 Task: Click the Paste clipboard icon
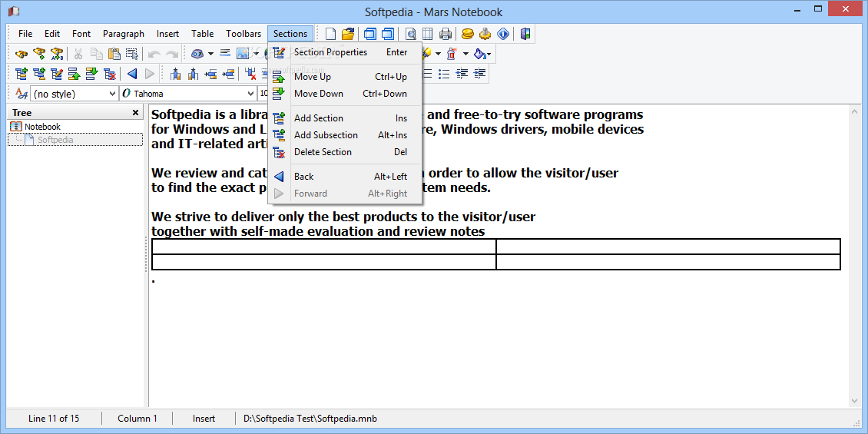pyautogui.click(x=114, y=54)
